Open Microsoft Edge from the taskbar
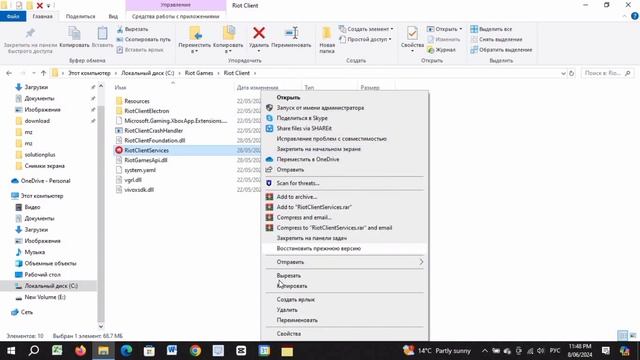Image resolution: width=640 pixels, height=360 pixels. pos(126,351)
